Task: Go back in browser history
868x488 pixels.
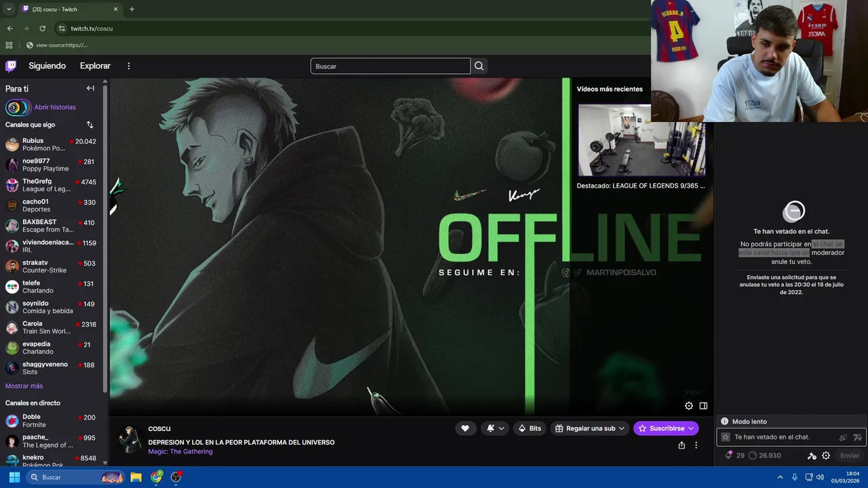Action: [9, 28]
